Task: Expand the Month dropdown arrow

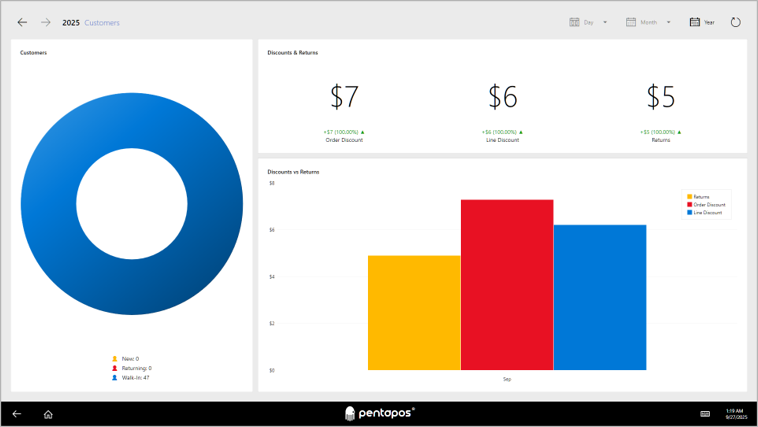Action: tap(669, 22)
